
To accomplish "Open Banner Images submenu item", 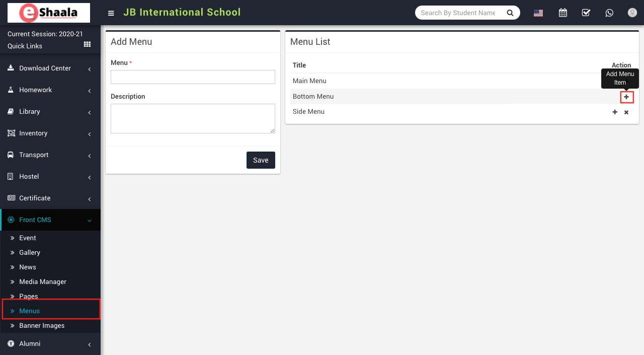I will coord(42,326).
